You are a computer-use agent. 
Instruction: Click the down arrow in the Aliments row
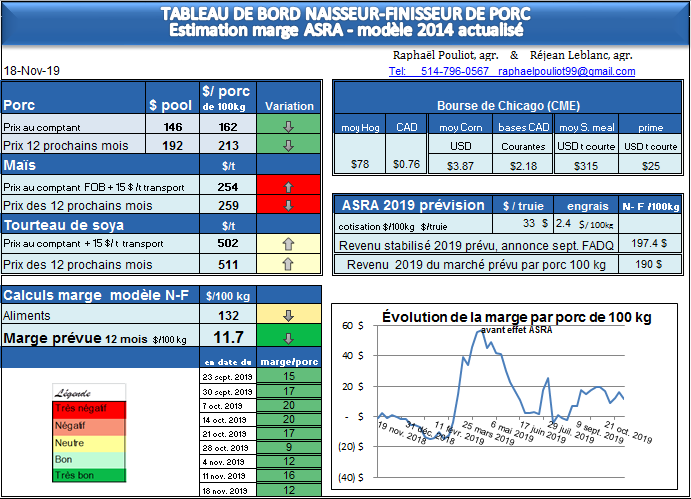pyautogui.click(x=288, y=316)
